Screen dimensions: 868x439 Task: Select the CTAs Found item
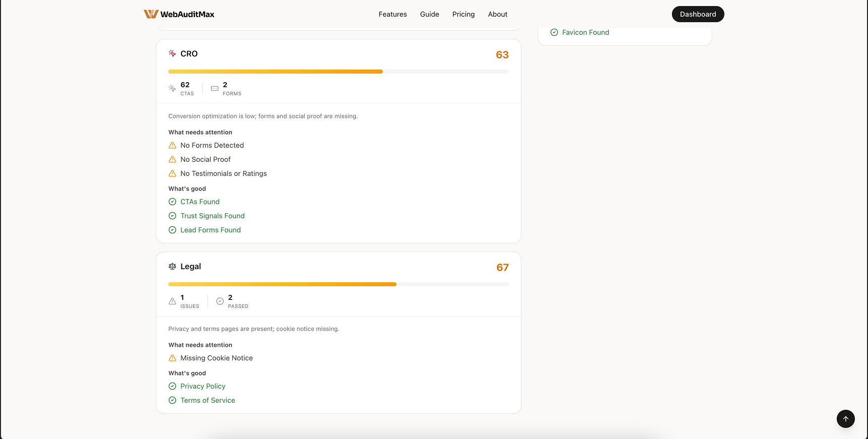200,202
